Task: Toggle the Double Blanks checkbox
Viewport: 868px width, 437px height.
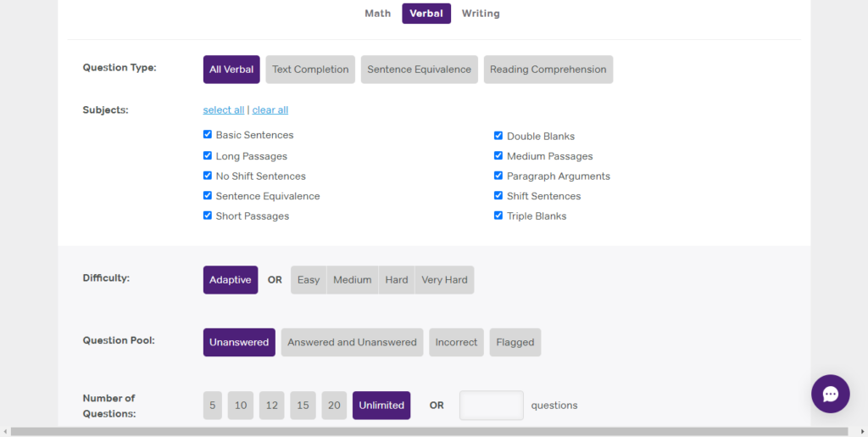Action: click(x=498, y=136)
